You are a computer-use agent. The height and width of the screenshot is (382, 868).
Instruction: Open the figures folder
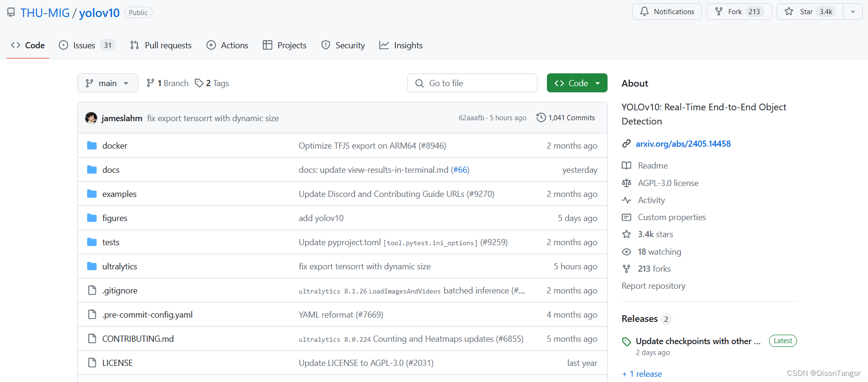coord(115,218)
